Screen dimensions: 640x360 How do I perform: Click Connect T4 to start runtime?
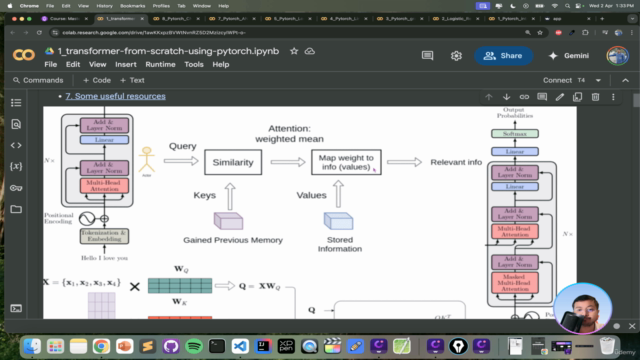[564, 80]
